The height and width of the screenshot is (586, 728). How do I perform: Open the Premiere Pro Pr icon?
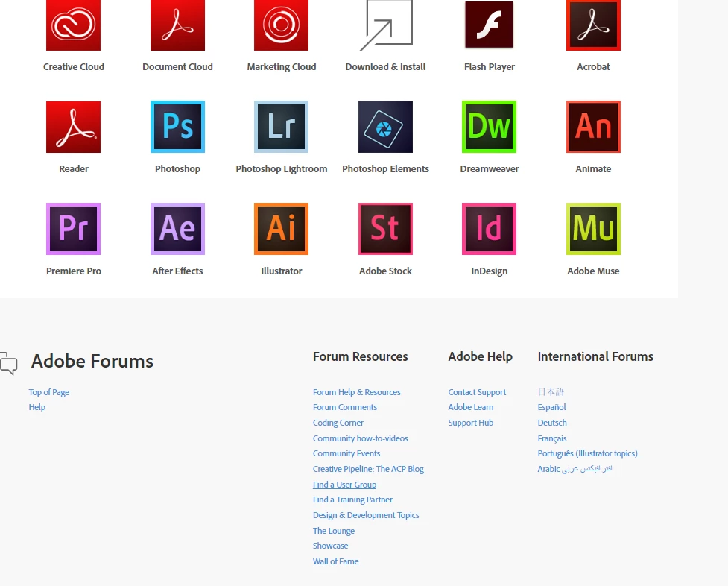tap(73, 229)
